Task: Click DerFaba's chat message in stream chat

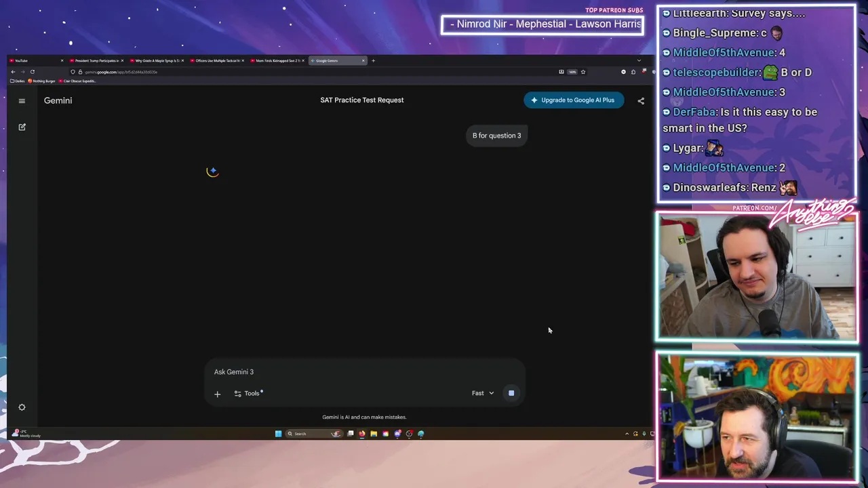Action: (741, 120)
